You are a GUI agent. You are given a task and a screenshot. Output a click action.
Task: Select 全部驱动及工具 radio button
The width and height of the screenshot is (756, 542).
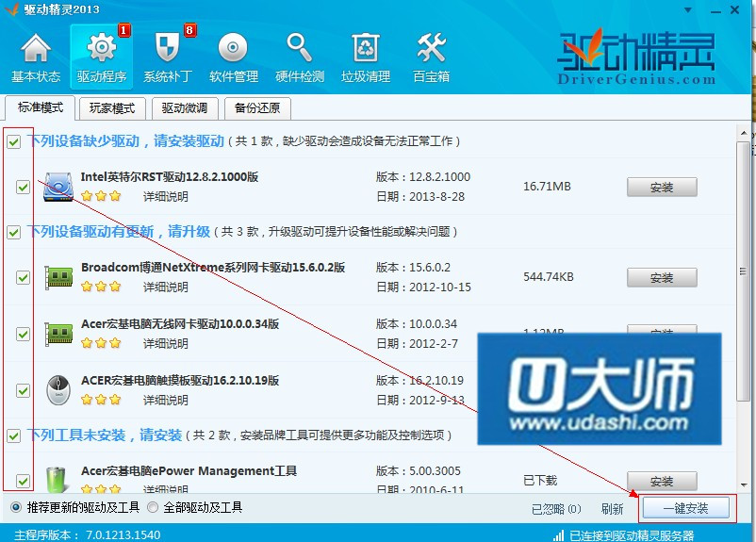click(153, 508)
